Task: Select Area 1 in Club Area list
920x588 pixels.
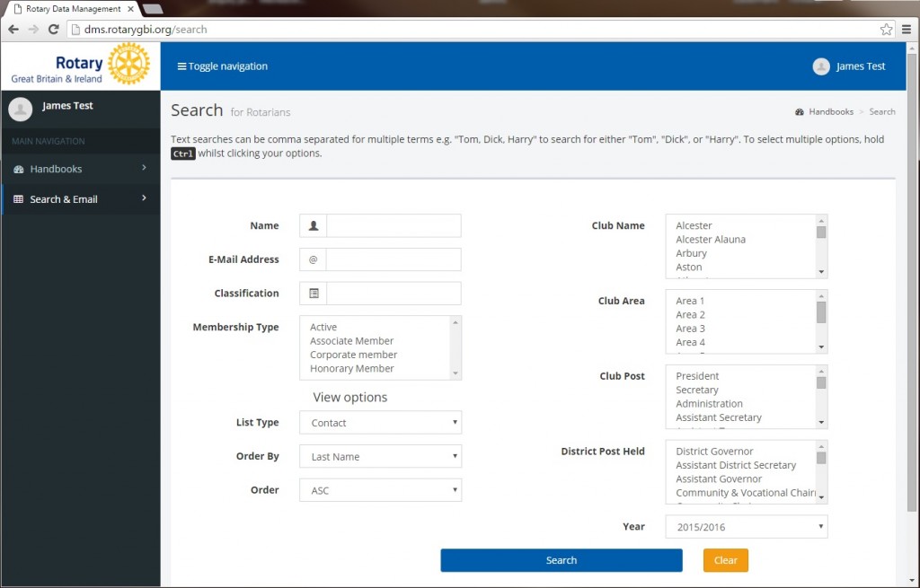Action: click(x=690, y=301)
